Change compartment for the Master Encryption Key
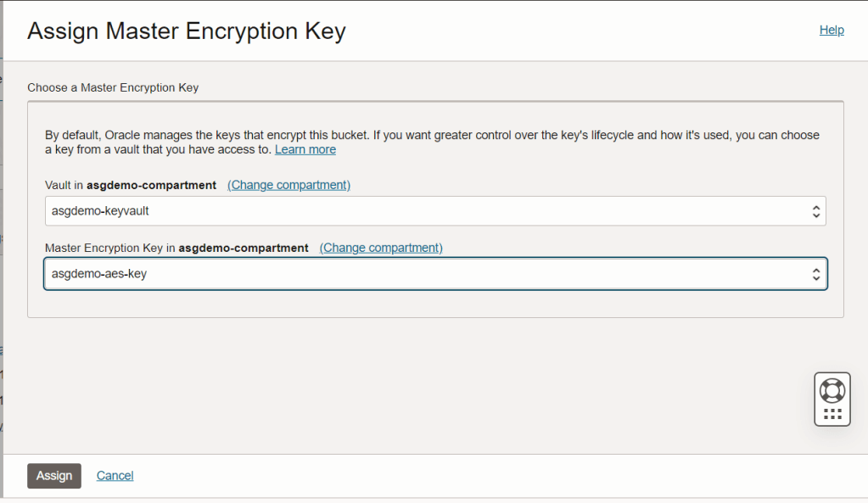 [x=381, y=248]
